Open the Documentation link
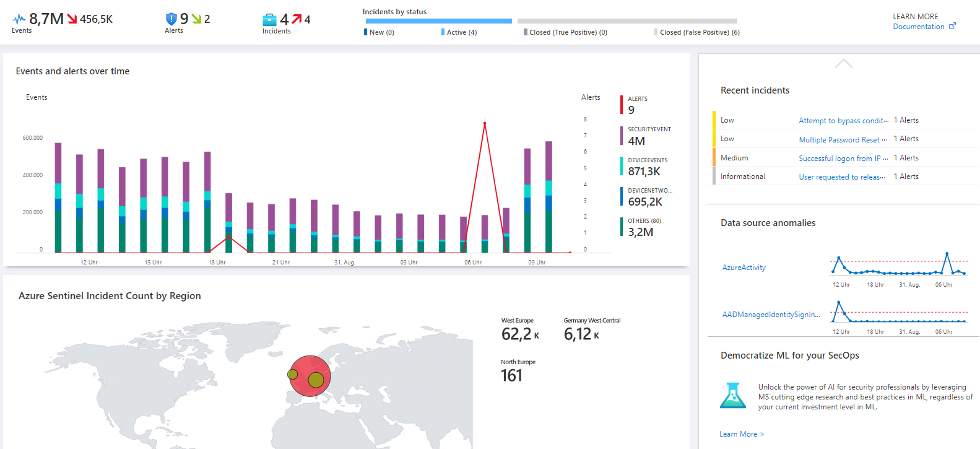The image size is (980, 449). [918, 27]
